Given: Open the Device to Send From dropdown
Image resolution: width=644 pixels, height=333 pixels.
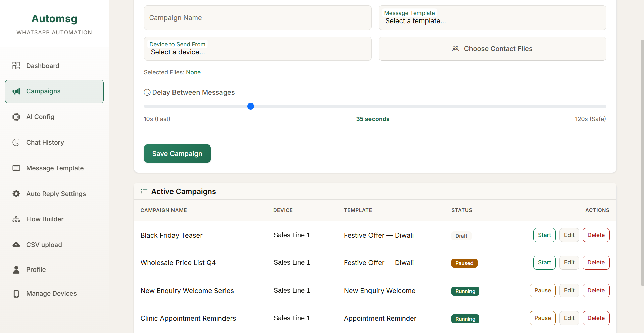Looking at the screenshot, I should coord(258,49).
